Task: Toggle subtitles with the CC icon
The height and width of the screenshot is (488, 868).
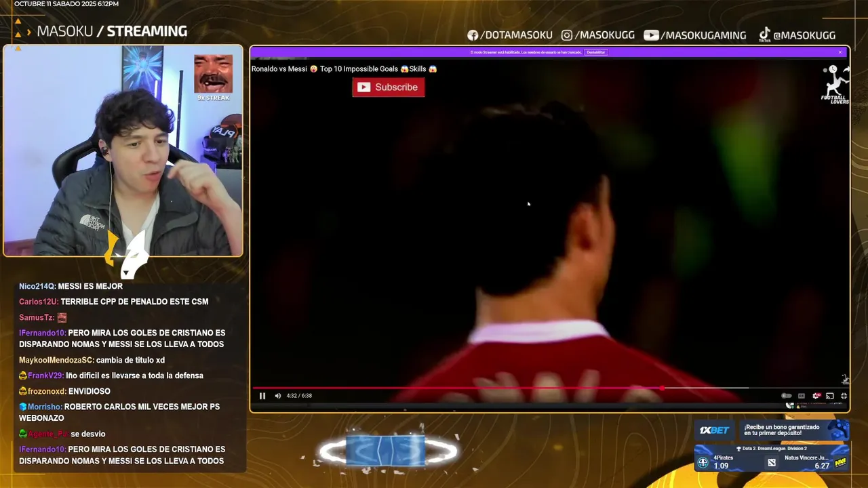Action: pyautogui.click(x=802, y=396)
